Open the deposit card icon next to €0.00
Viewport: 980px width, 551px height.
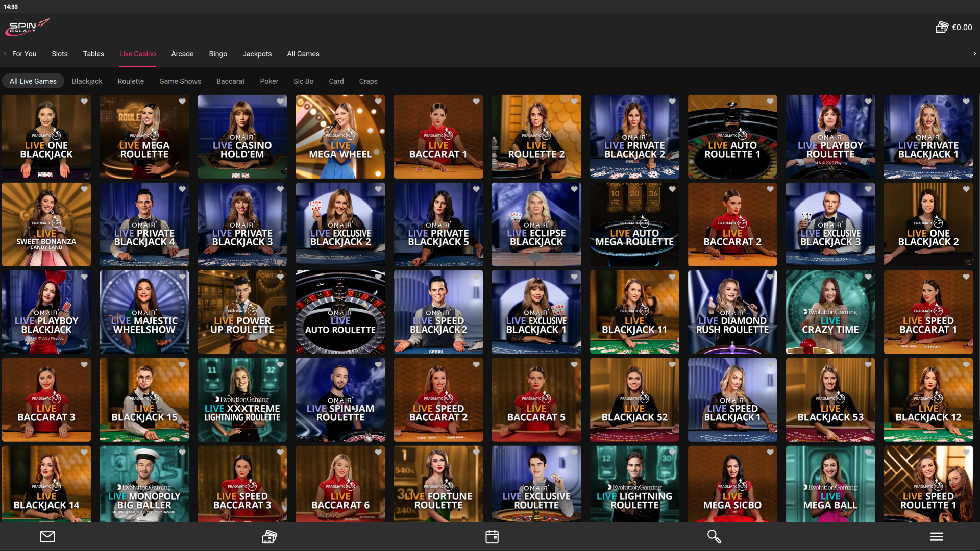(941, 27)
